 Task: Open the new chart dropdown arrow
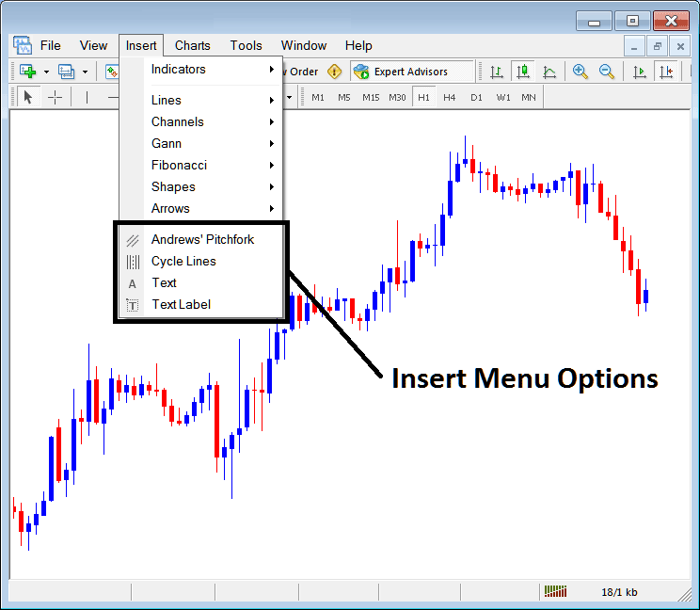44,72
